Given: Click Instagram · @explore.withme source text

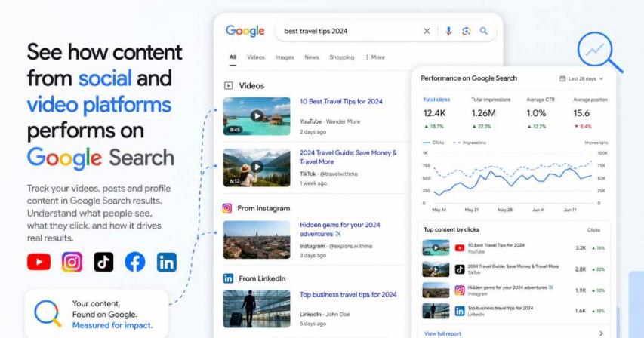Looking at the screenshot, I should (x=336, y=246).
